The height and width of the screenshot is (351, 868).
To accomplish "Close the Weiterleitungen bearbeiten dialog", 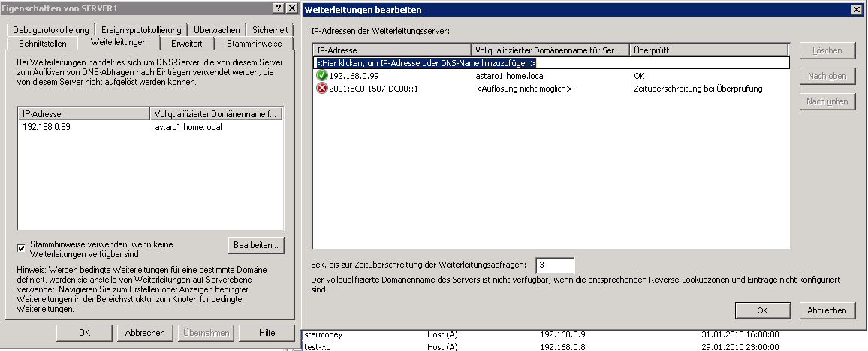I will [x=854, y=10].
